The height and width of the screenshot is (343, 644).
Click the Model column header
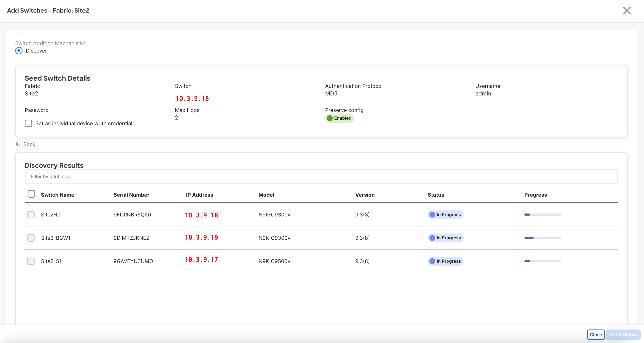tap(266, 195)
